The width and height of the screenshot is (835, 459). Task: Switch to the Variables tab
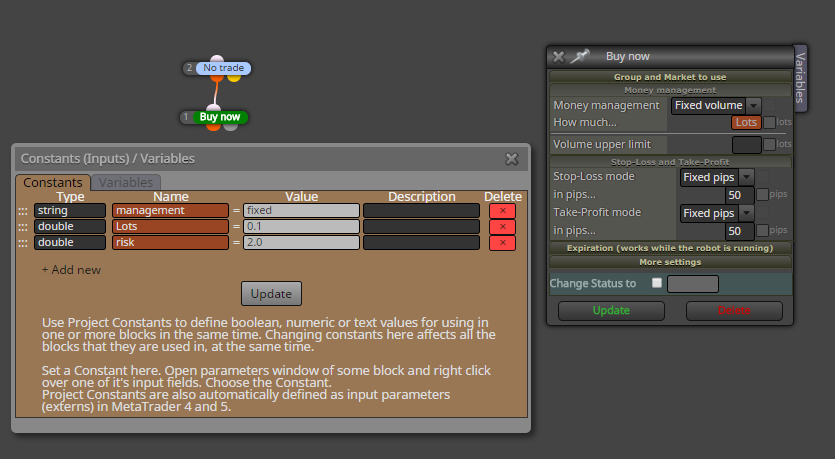pos(126,183)
